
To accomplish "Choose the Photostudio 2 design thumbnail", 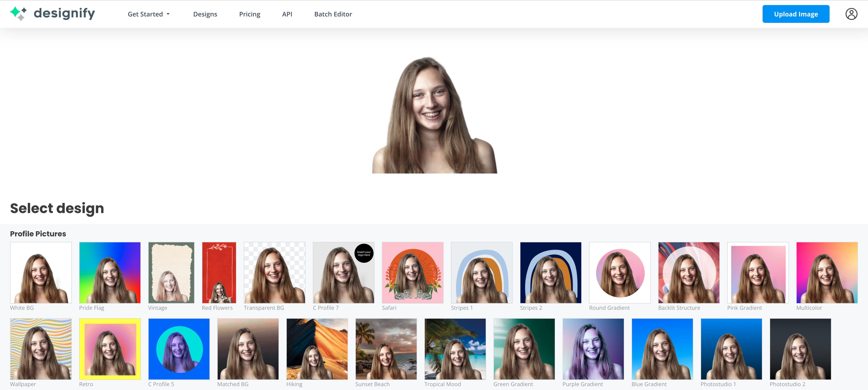I will (x=801, y=349).
